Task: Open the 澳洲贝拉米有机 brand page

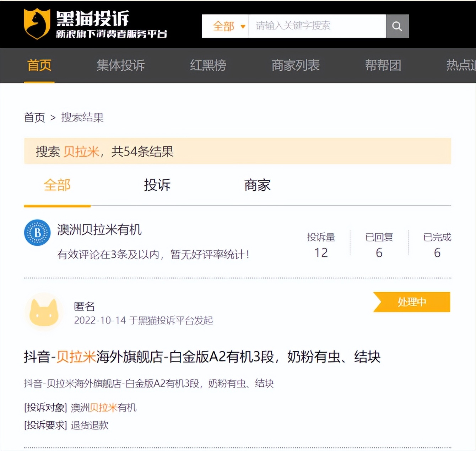Action: [x=99, y=230]
